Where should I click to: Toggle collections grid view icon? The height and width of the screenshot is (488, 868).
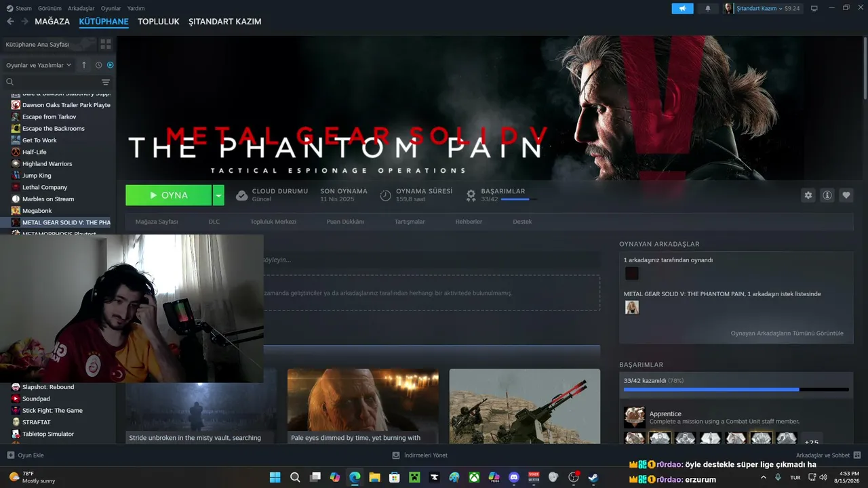[106, 44]
